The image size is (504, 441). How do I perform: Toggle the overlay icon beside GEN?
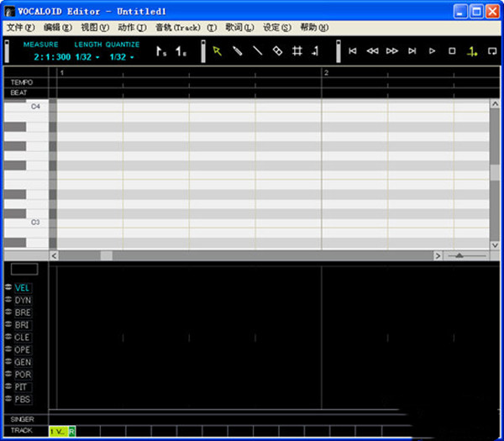click(8, 361)
